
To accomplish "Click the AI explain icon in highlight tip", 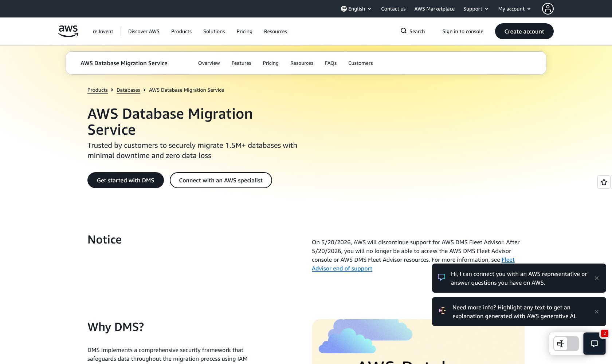I will click(442, 311).
